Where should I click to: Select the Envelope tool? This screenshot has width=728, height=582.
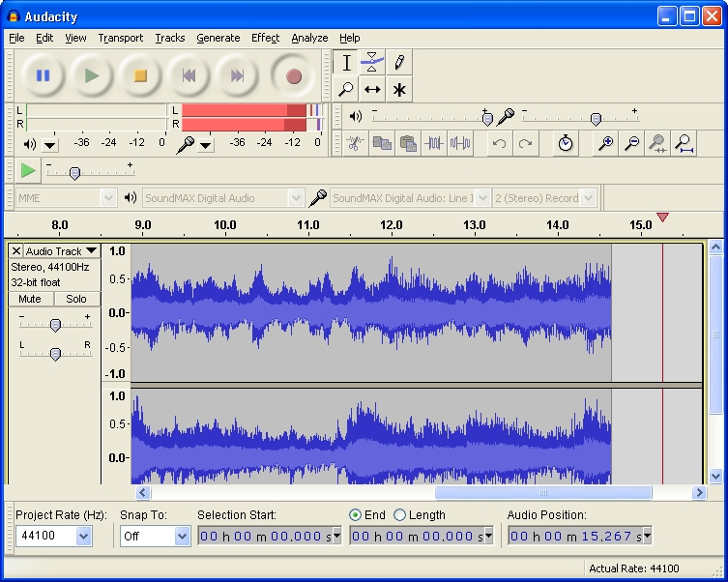[372, 63]
